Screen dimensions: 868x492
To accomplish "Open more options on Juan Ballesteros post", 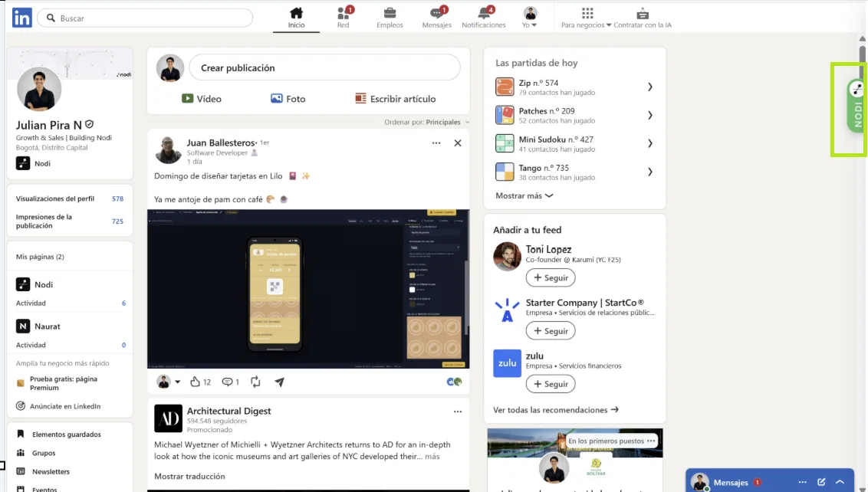I will click(x=436, y=143).
